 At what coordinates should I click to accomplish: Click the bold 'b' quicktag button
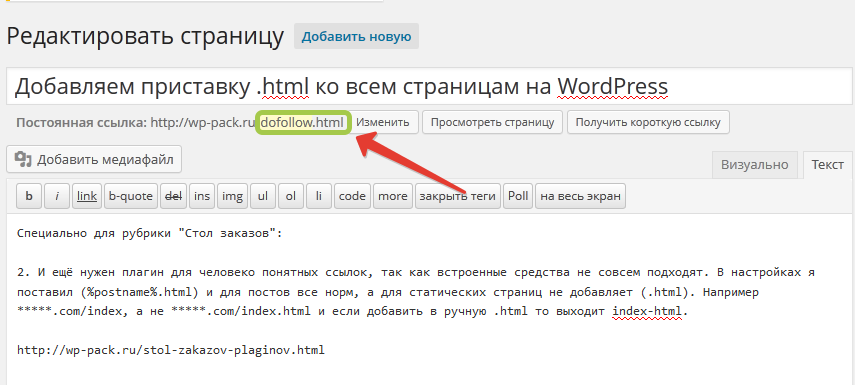[x=29, y=196]
